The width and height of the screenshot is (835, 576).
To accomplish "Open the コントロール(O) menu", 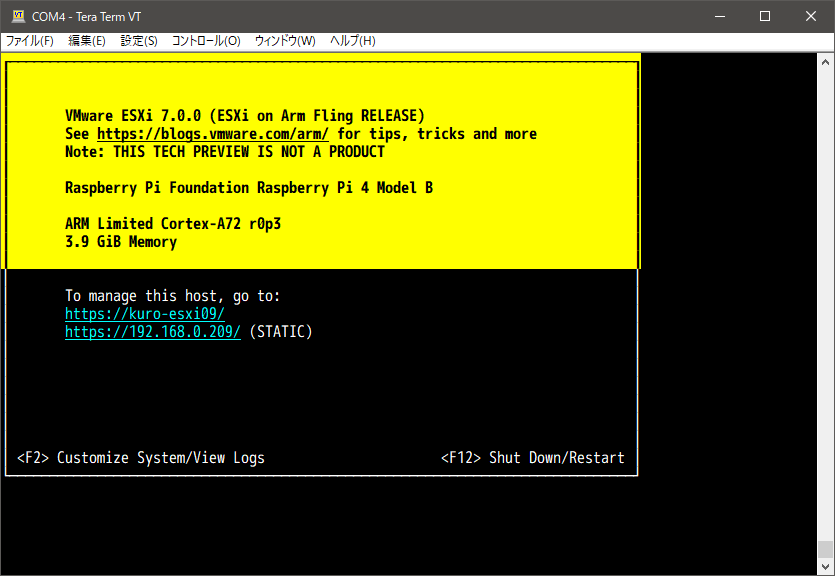I will 206,41.
